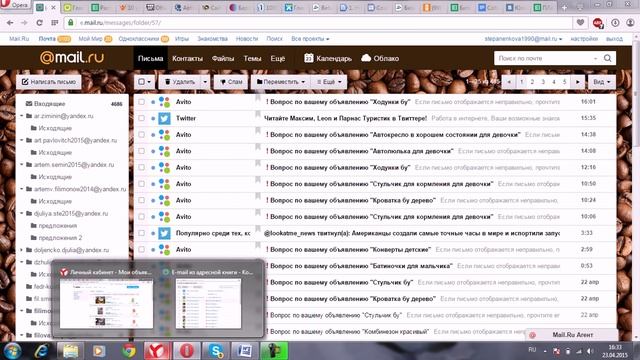Tick the checkbox of the 3:33 Twitter message
This screenshot has height=360, width=640.
pyautogui.click(x=141, y=233)
